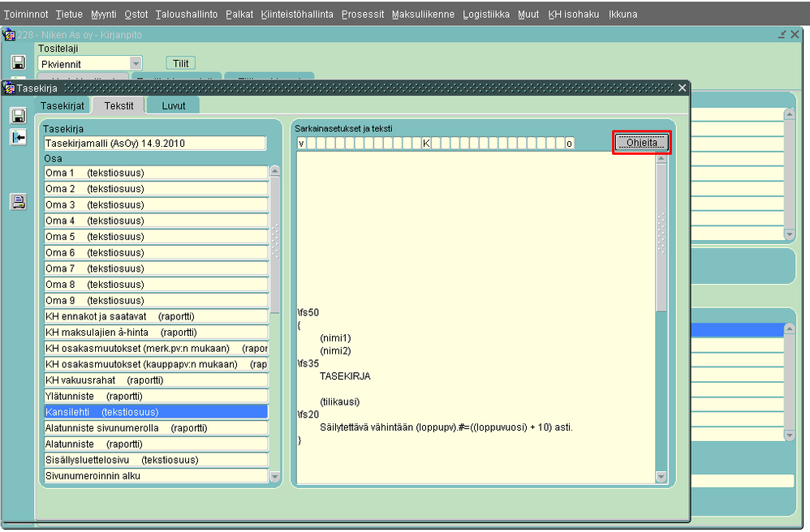Click the save disk icon in Tasekirja dialog

(x=19, y=116)
